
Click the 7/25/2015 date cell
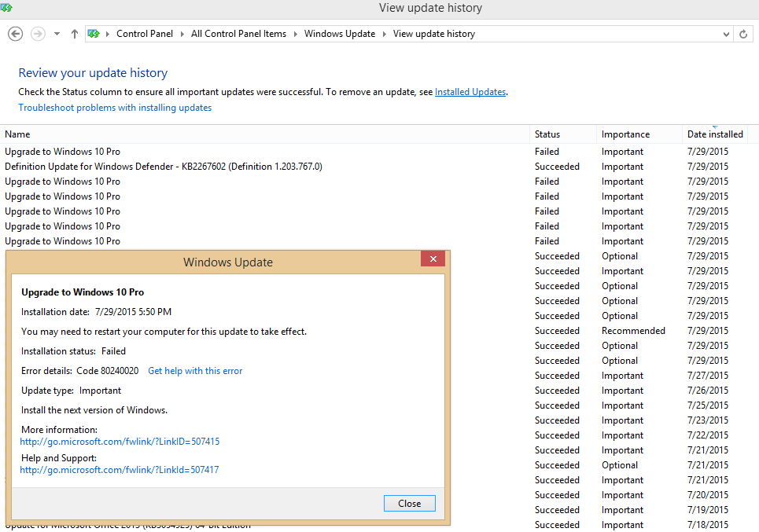(x=708, y=405)
